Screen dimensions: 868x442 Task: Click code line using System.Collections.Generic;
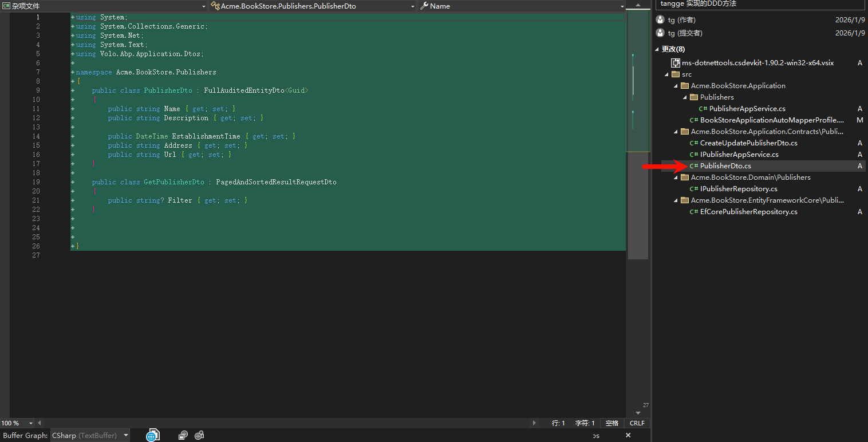click(x=142, y=26)
